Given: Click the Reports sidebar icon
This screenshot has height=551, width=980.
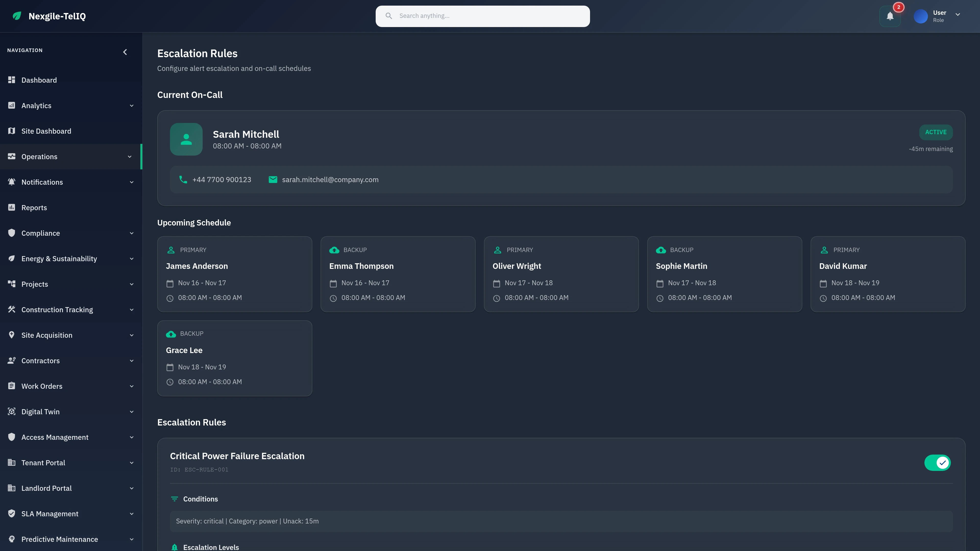Looking at the screenshot, I should [x=11, y=207].
